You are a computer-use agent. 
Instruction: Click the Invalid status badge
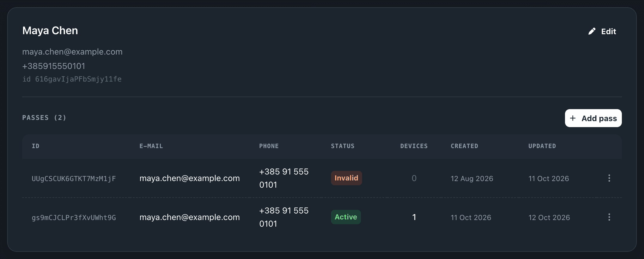click(x=346, y=178)
